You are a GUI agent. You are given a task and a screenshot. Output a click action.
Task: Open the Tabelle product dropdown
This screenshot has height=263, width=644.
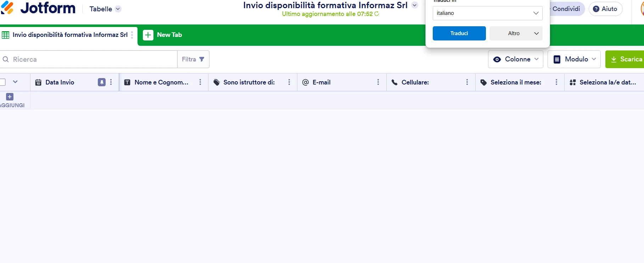pos(105,9)
